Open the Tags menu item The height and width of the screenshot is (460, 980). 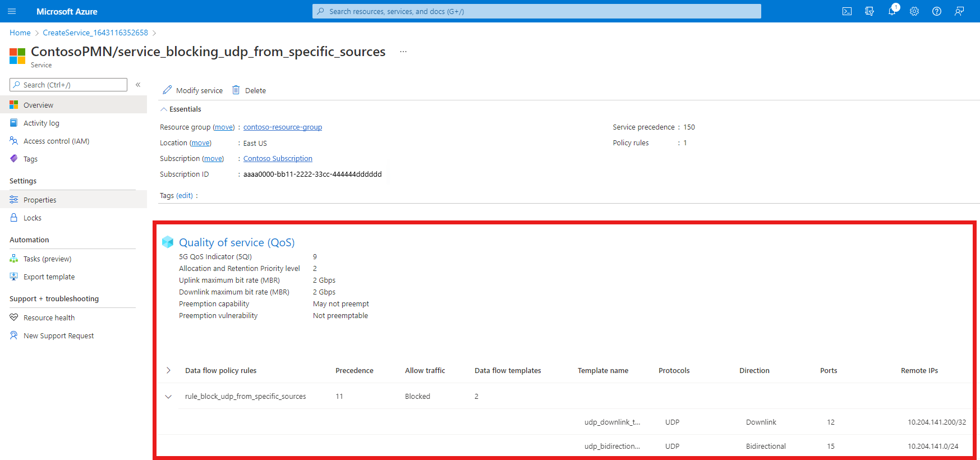pos(73,159)
